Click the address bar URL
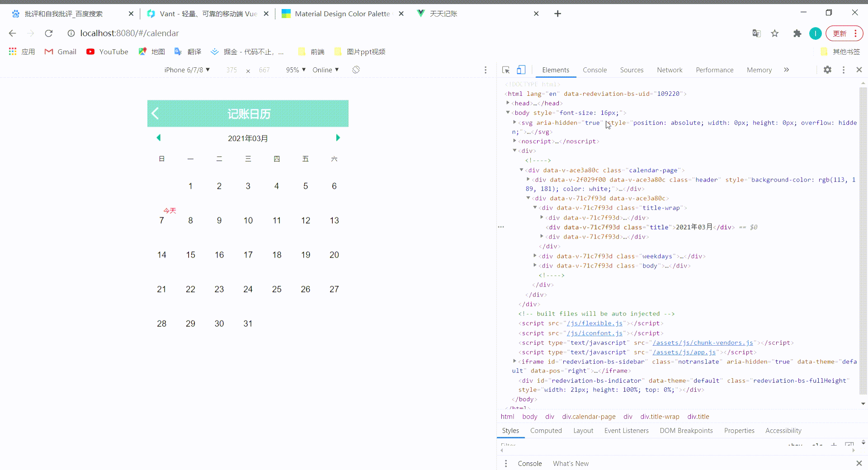This screenshot has width=868, height=470. (129, 33)
